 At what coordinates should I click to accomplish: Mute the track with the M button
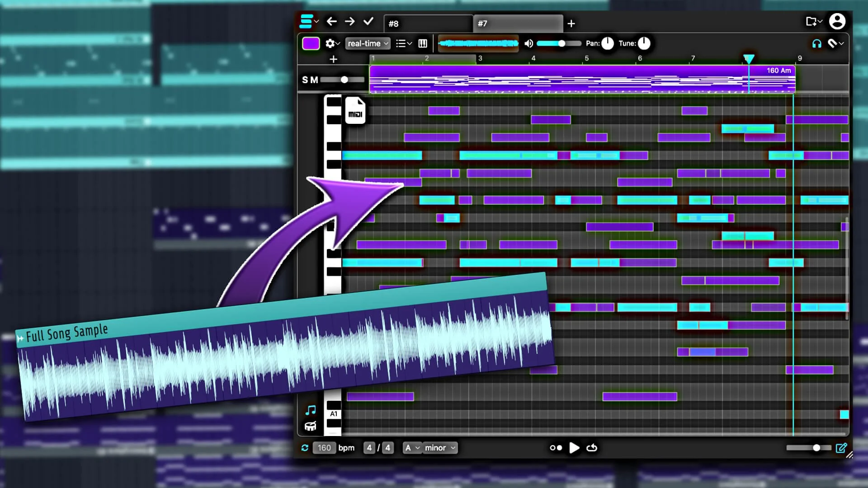[x=314, y=80]
